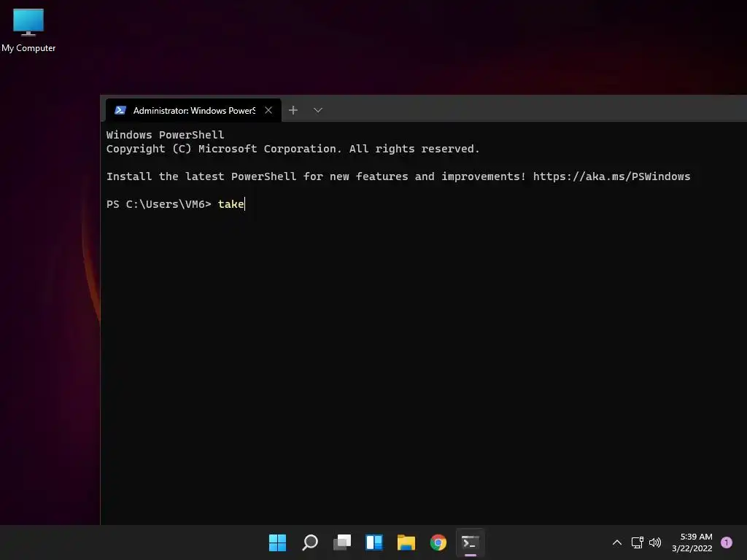Viewport: 747px width, 560px height.
Task: Click the 'PS C:\Users\VM6>' prompt text
Action: point(158,204)
